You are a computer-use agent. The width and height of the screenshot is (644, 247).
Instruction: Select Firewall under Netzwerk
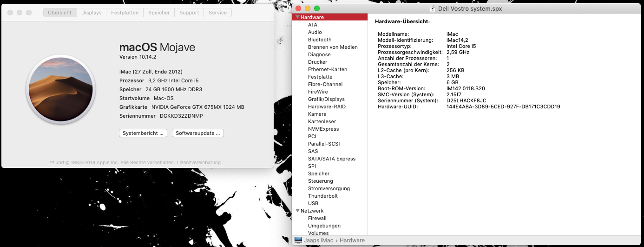[330, 218]
